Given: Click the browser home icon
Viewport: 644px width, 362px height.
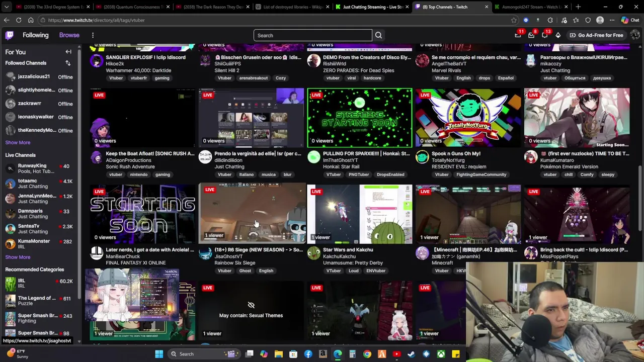Looking at the screenshot, I should click(x=31, y=20).
